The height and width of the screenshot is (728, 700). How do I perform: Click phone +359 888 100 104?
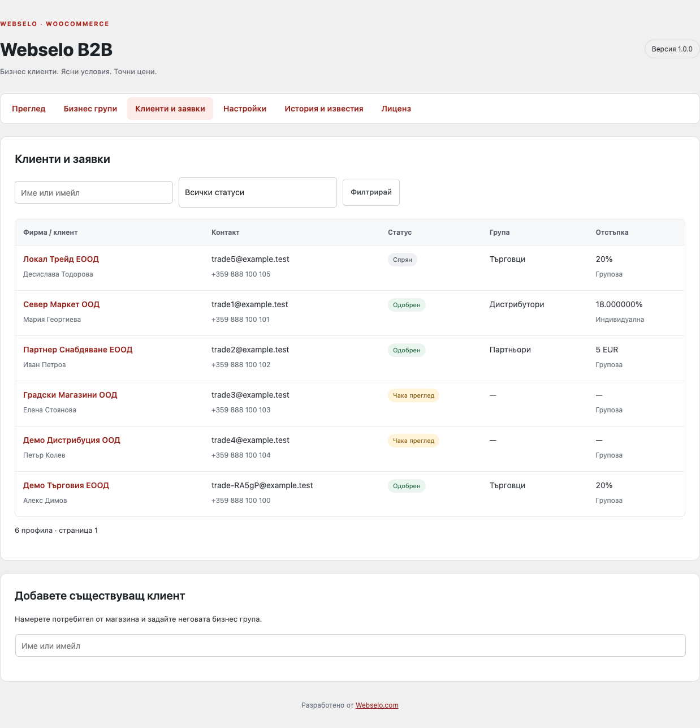pos(241,455)
